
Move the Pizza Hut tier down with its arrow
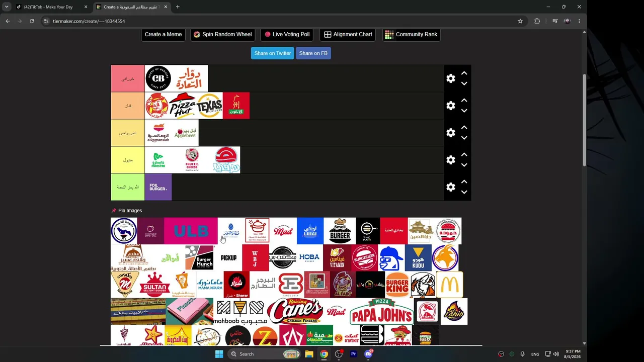point(464,111)
